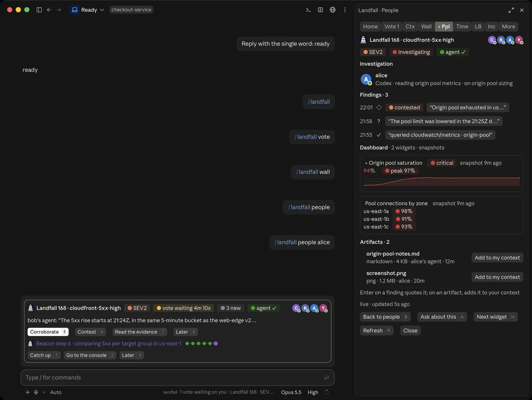Click the Next widget button
This screenshot has height=400, width=532.
tap(495, 317)
